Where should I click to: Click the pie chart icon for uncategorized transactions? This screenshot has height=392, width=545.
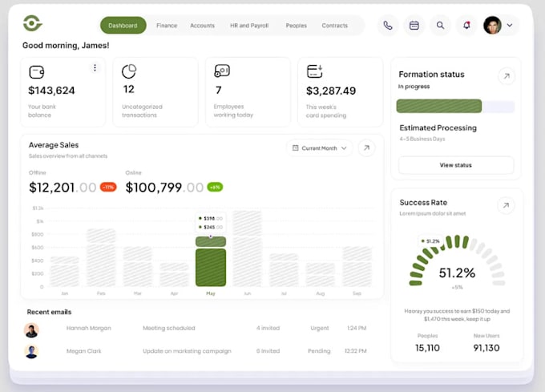pos(129,71)
